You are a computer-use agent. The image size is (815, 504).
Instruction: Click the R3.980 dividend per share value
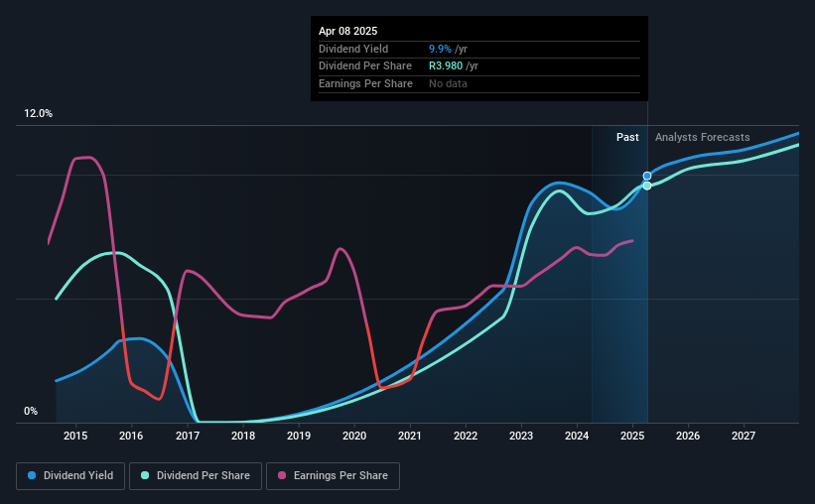click(x=446, y=66)
